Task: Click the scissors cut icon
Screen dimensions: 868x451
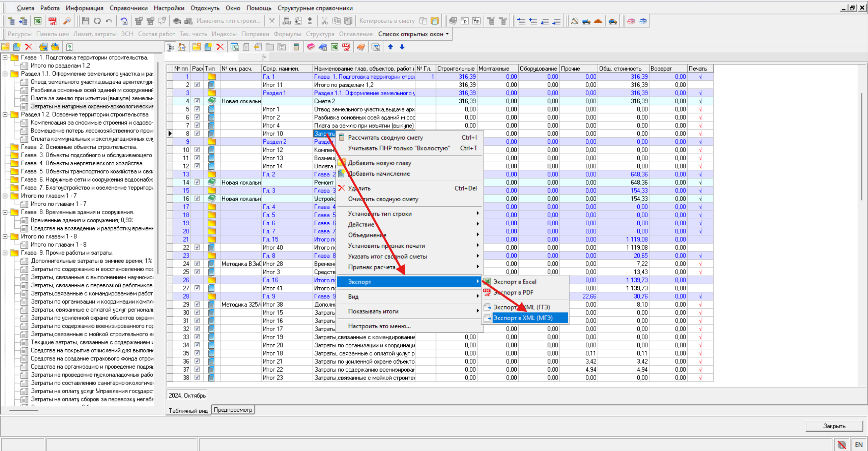Action: tap(324, 21)
